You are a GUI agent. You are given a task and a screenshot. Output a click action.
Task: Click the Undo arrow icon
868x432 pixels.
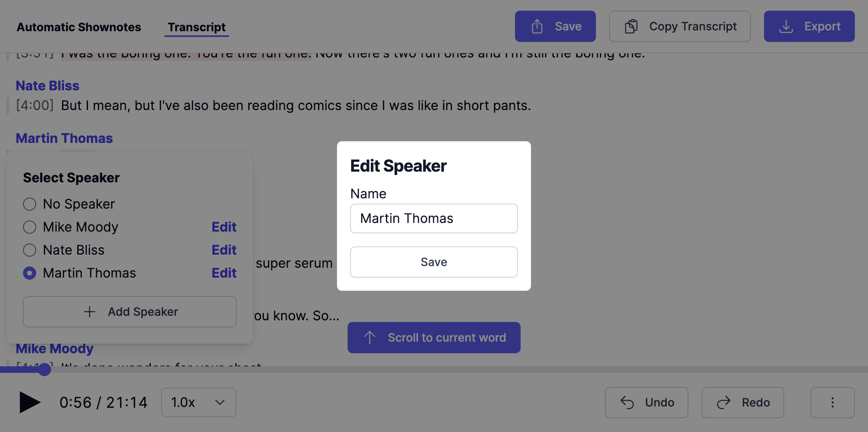tap(627, 402)
